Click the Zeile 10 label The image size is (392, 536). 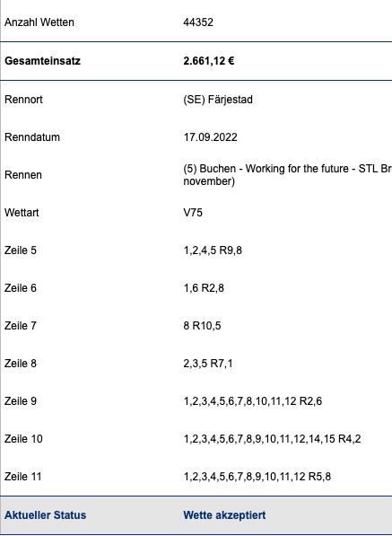23,439
